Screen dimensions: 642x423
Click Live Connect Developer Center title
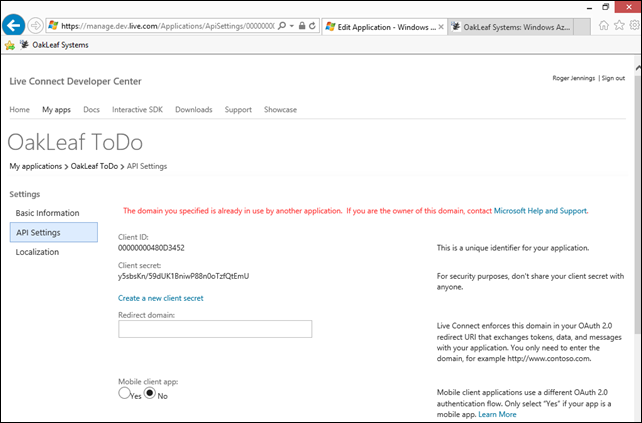[x=75, y=81]
